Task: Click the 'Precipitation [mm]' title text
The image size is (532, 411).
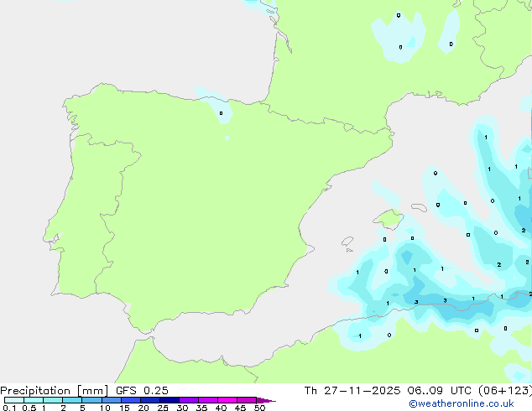Action: tap(54, 391)
